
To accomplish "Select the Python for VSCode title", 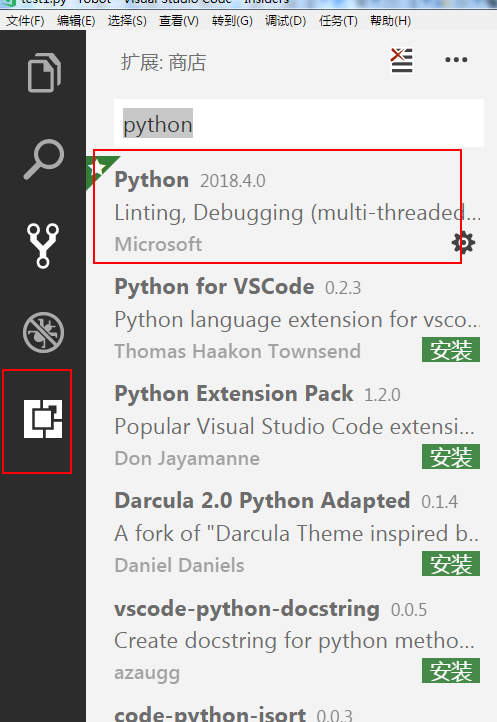I will coord(214,286).
